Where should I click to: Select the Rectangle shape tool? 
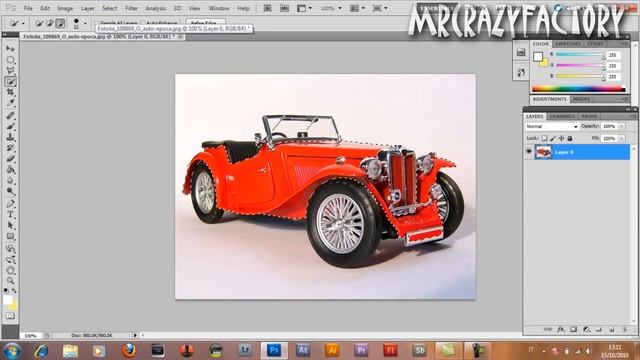pos(10,236)
